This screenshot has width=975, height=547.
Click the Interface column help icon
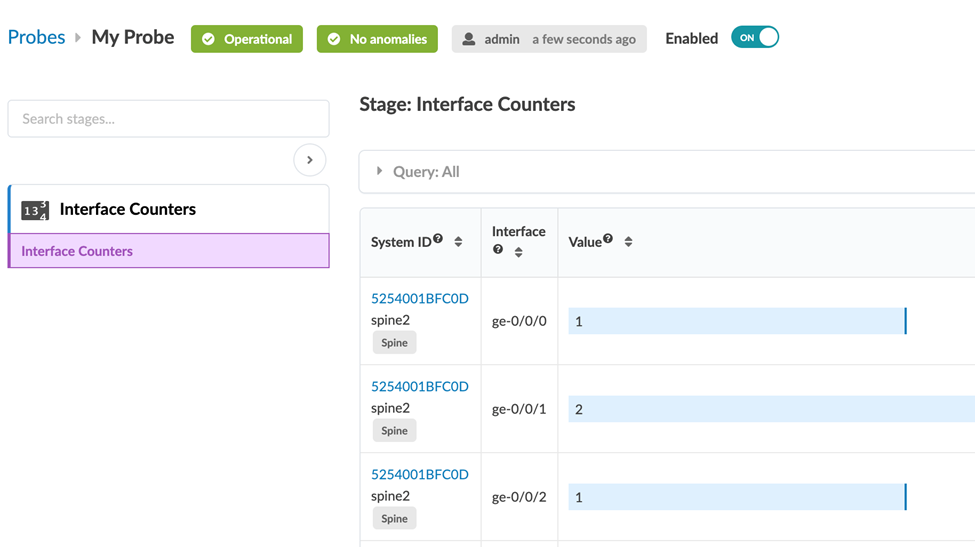click(497, 250)
